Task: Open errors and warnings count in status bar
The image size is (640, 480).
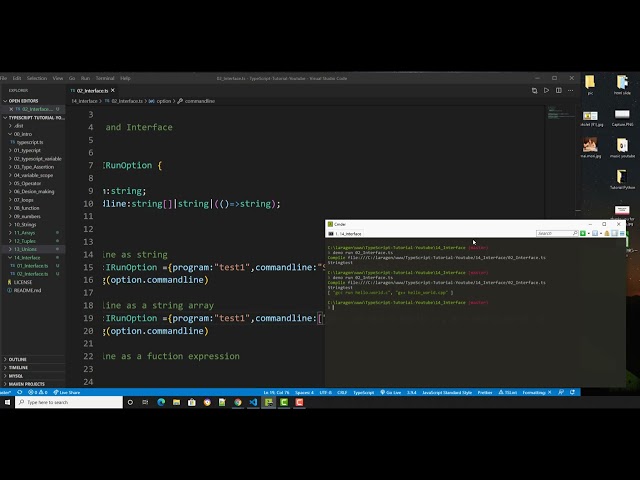Action: point(38,392)
